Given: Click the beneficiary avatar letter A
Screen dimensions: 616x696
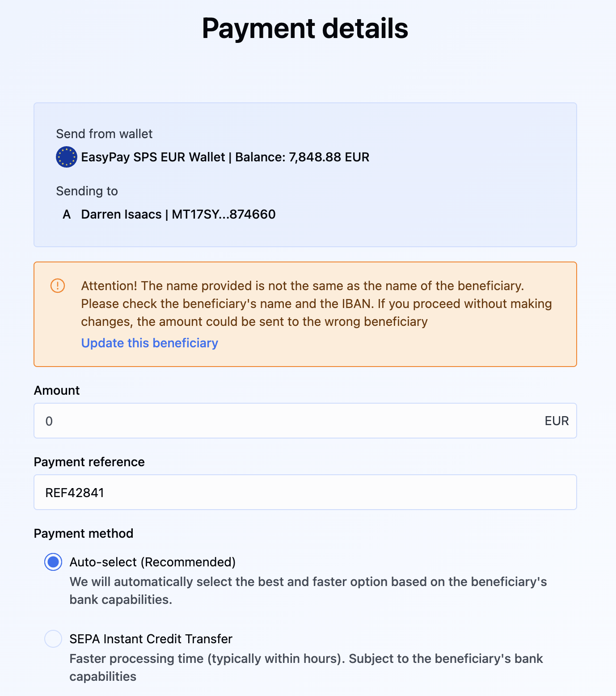Looking at the screenshot, I should point(67,215).
